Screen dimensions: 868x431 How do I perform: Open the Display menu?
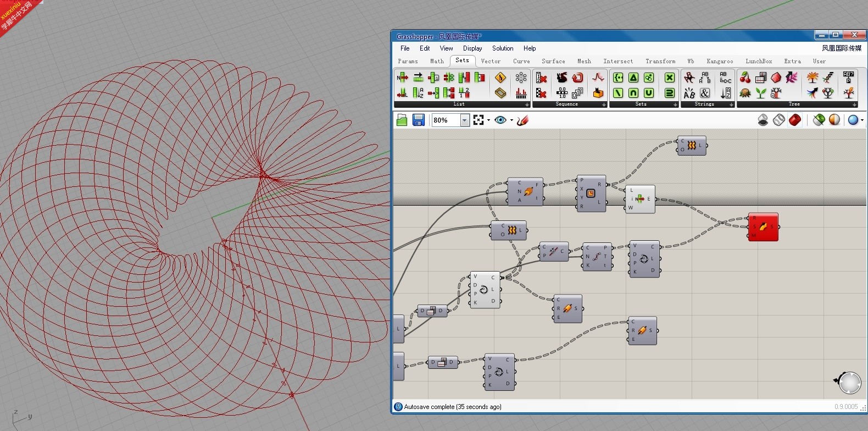[472, 48]
